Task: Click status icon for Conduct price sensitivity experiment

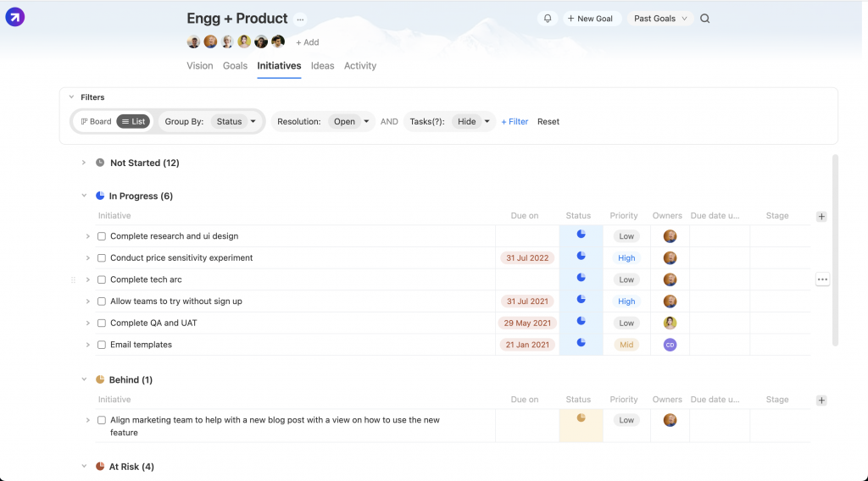Action: (x=581, y=256)
